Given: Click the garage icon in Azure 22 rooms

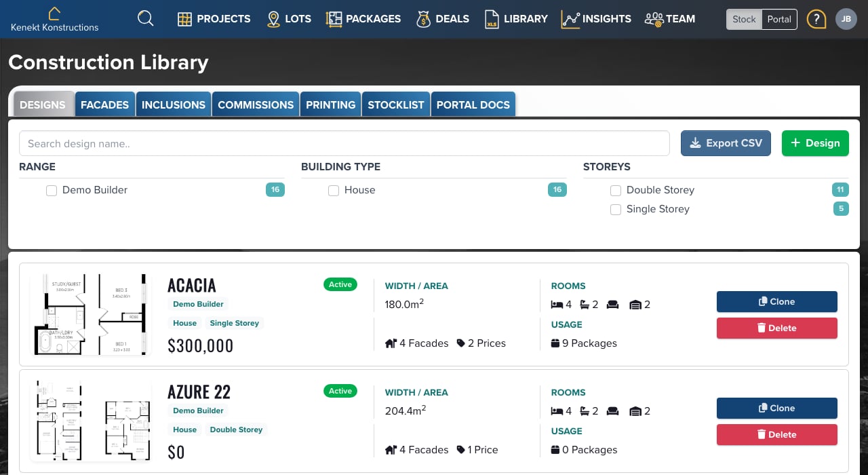Looking at the screenshot, I should click(x=635, y=411).
